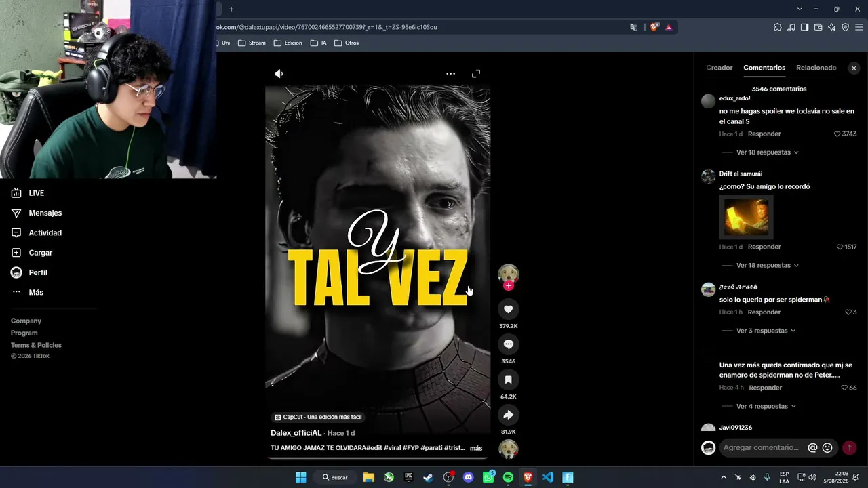Launch Spotify from the taskbar
Viewport: 868px width, 488px height.
(508, 477)
